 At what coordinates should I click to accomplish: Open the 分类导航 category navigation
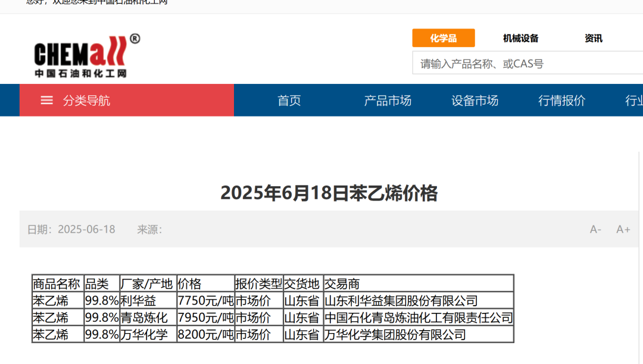coord(86,101)
